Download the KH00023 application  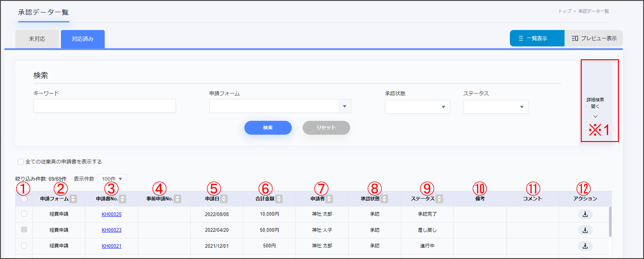coord(585,230)
